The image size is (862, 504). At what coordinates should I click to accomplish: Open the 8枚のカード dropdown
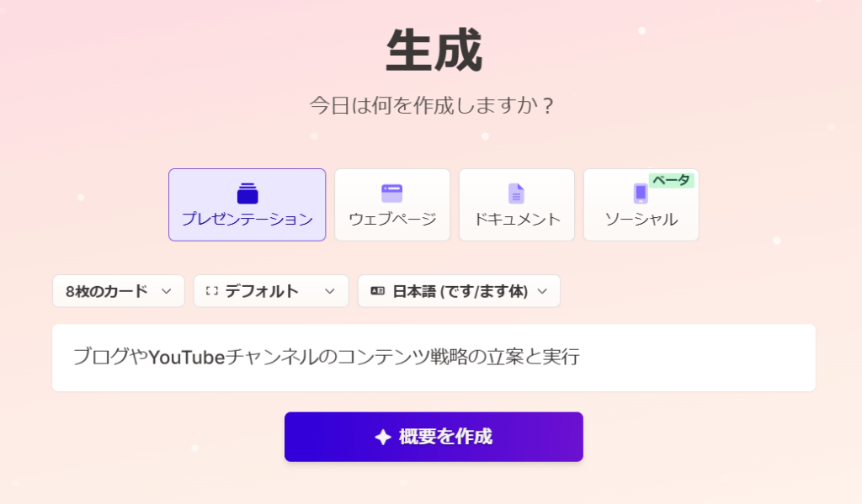click(119, 291)
